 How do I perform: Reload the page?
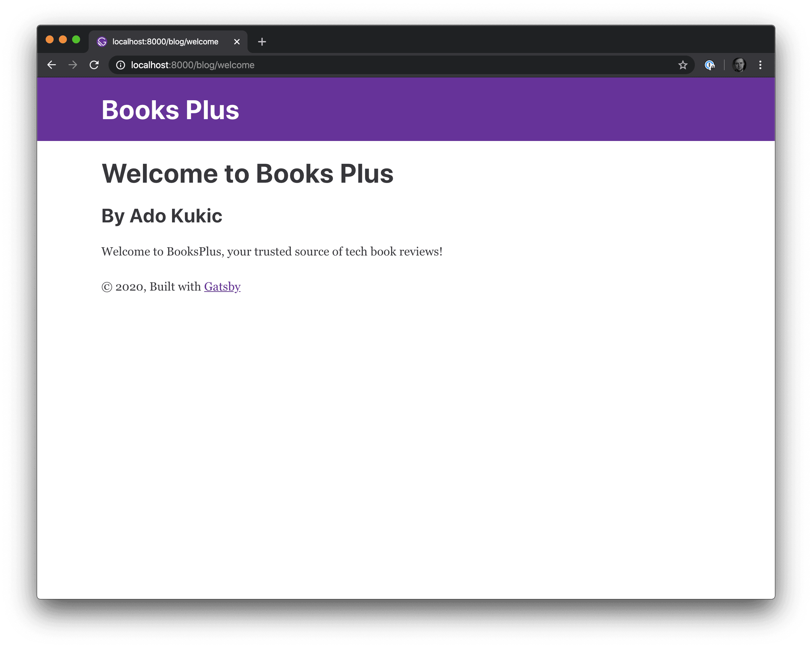point(94,65)
